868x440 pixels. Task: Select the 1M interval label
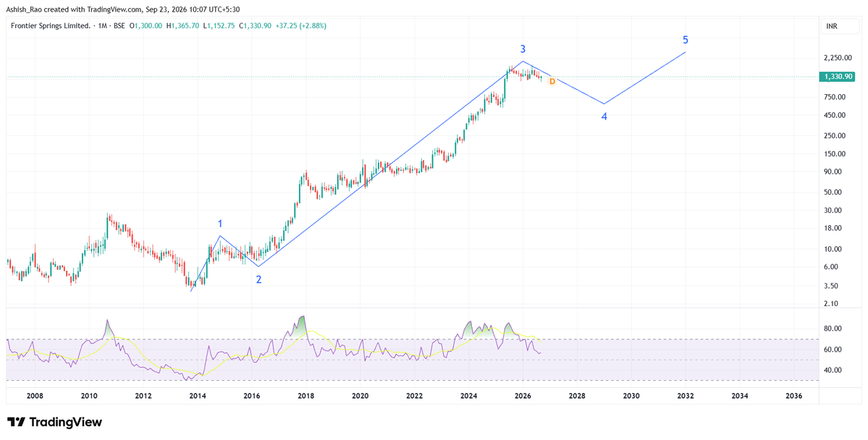pyautogui.click(x=101, y=25)
